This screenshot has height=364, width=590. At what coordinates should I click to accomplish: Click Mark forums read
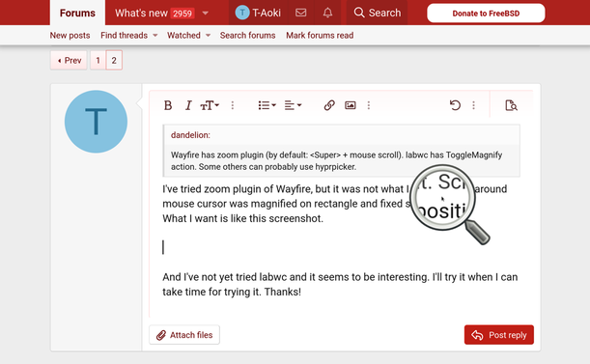coord(320,36)
